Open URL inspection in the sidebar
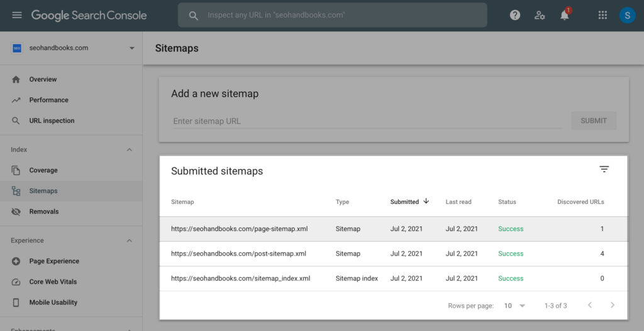The image size is (644, 331). [52, 120]
